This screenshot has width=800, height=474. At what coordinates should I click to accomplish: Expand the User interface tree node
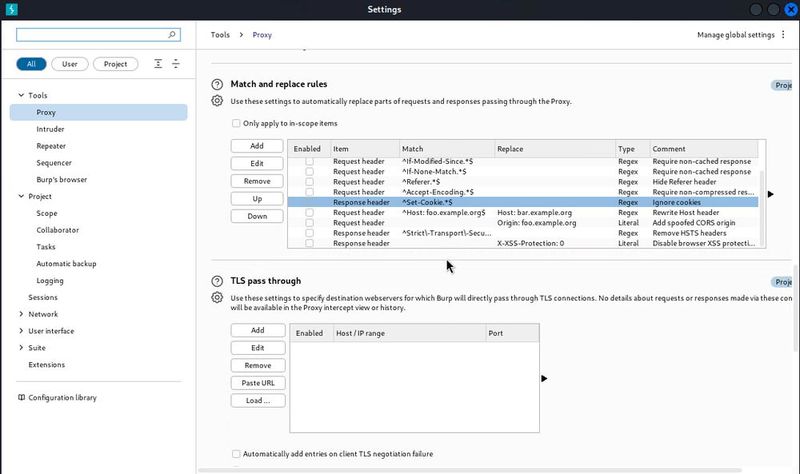click(x=21, y=331)
